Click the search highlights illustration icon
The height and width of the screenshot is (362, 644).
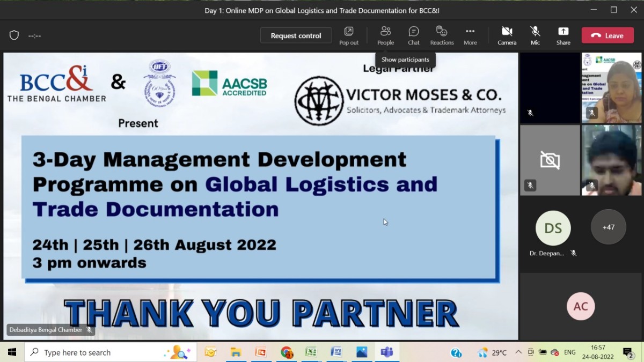coord(178,352)
